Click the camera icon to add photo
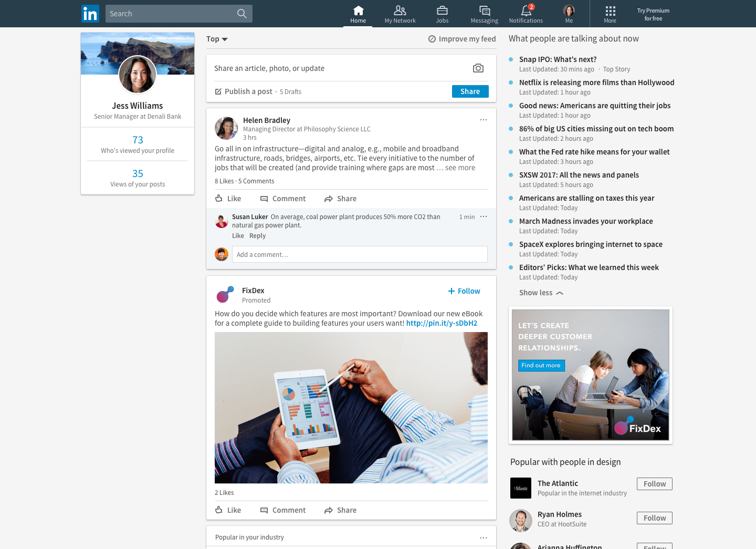This screenshot has width=756, height=549. tap(478, 68)
